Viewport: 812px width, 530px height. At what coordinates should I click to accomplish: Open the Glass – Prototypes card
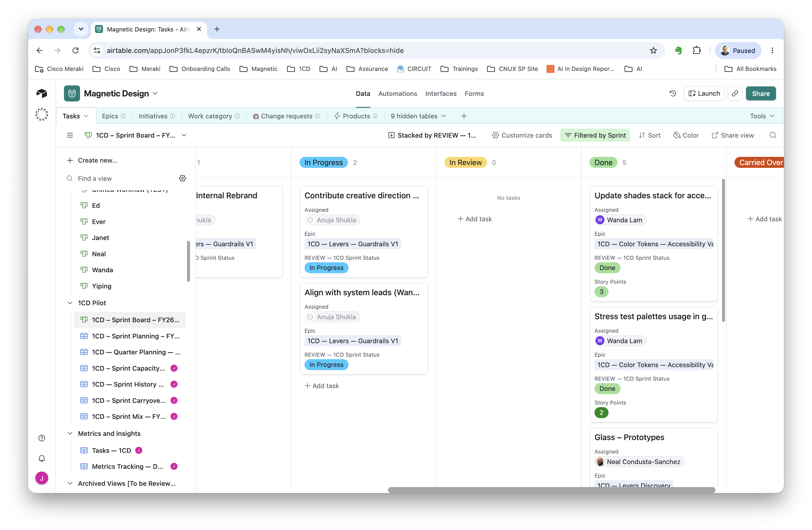tap(654, 458)
